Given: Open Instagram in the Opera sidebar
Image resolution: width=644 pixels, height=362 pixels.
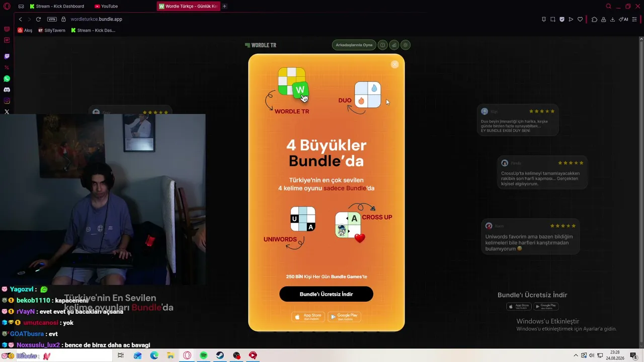Looking at the screenshot, I should tap(7, 101).
